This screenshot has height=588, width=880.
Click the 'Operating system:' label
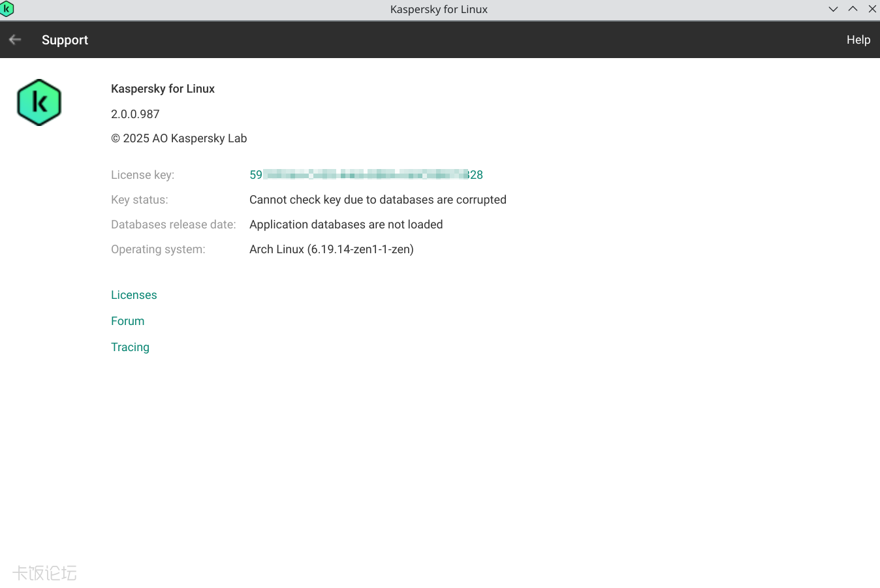[x=158, y=249]
